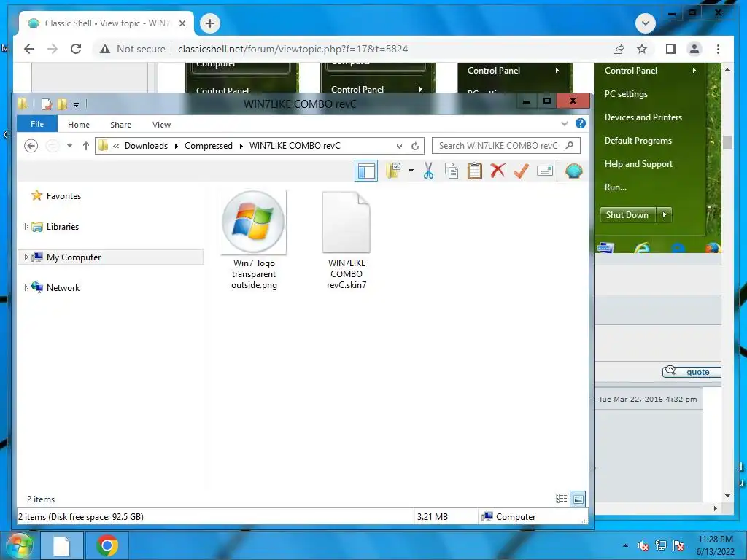
Task: Click Downloads in the address breadcrumb
Action: pos(146,146)
